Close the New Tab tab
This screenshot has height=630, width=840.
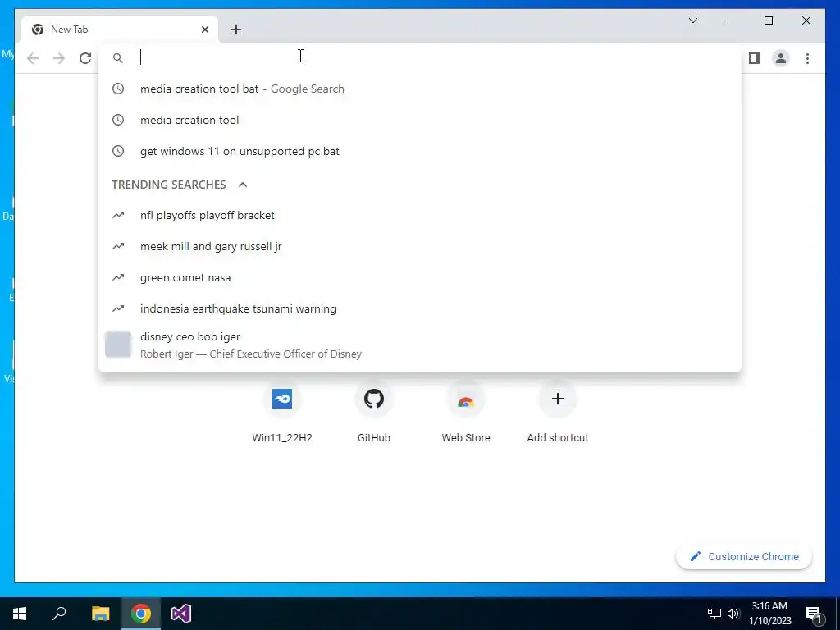(x=204, y=30)
